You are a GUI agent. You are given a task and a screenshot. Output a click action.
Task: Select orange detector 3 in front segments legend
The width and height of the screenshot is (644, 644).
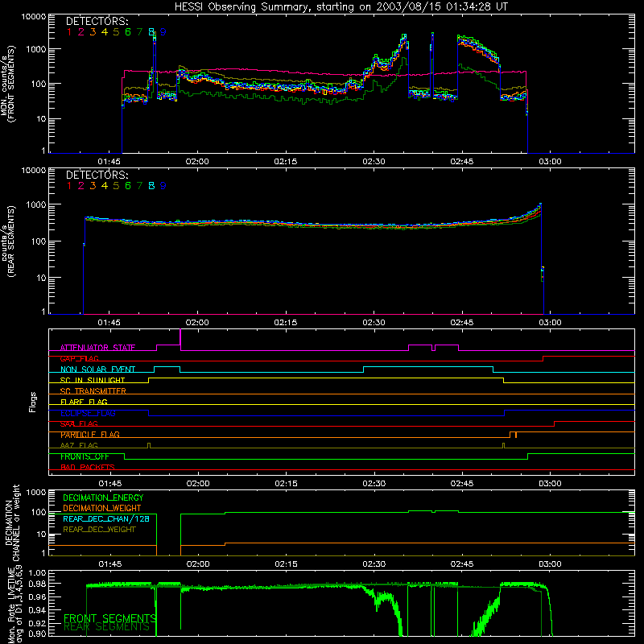pyautogui.click(x=93, y=32)
